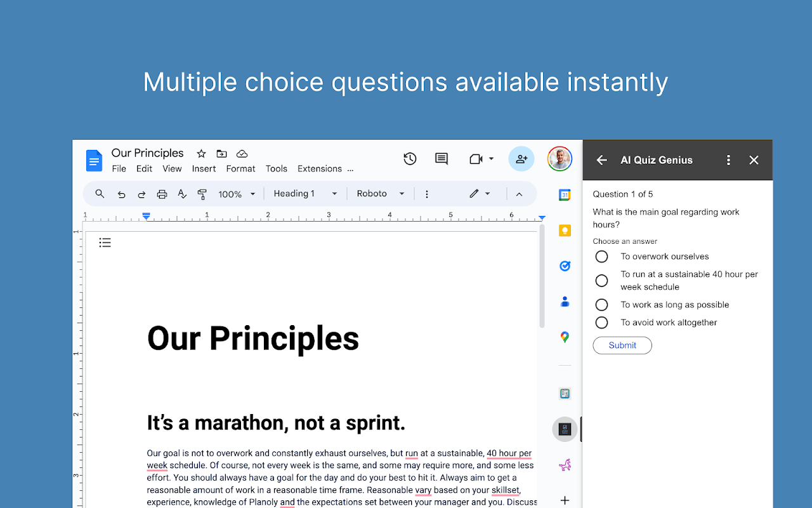Open the Edit menu
The width and height of the screenshot is (812, 508).
[x=144, y=169]
